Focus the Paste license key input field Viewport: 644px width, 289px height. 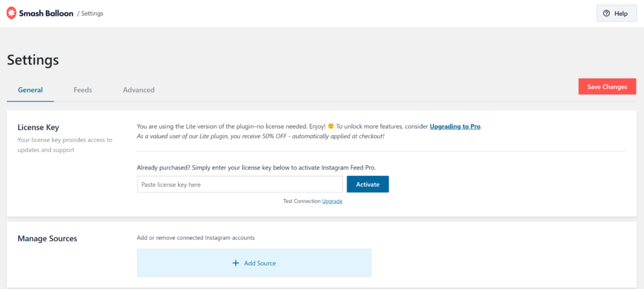(240, 184)
